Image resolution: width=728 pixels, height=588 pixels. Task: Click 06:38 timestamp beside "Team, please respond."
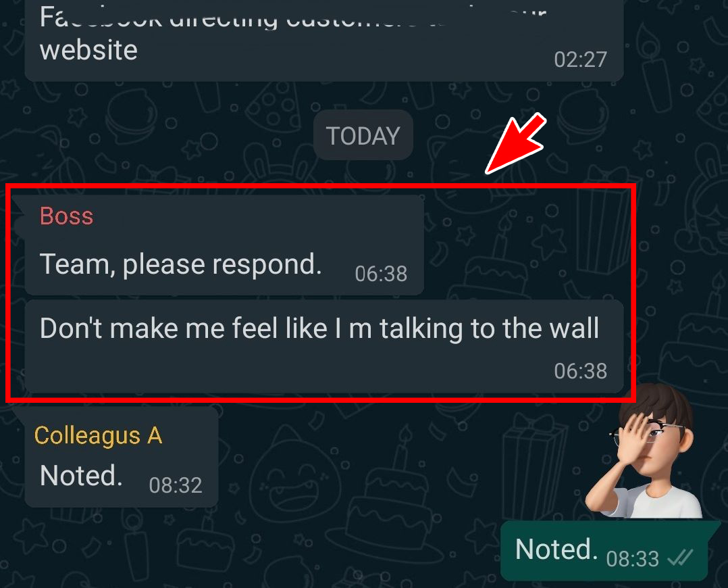[x=381, y=274]
